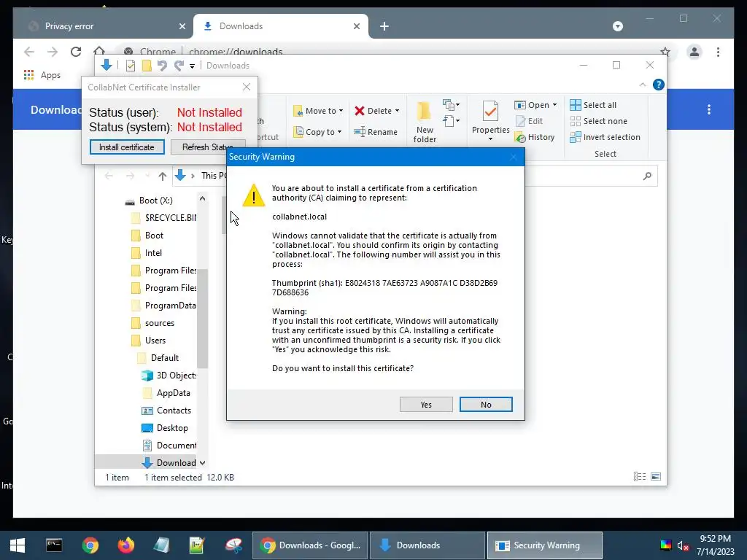The width and height of the screenshot is (747, 560).
Task: Open Explorer Help question mark icon
Action: tap(659, 85)
